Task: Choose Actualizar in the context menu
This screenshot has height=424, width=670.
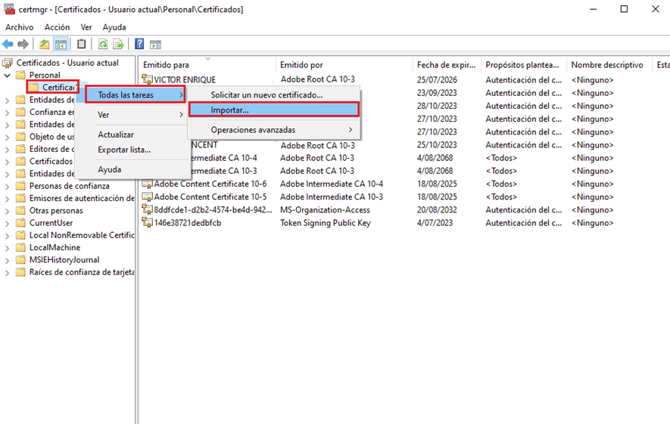Action: (132, 134)
